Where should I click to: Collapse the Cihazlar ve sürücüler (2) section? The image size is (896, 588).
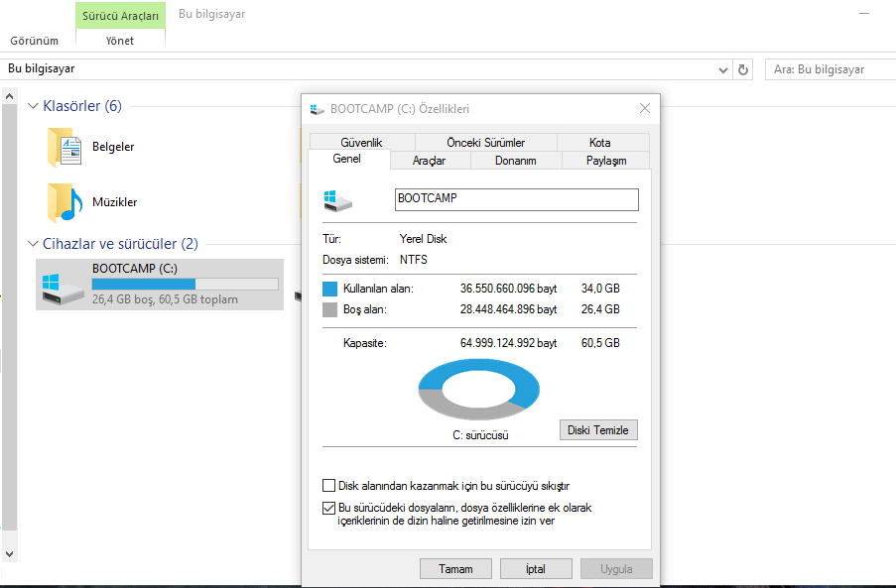[33, 243]
